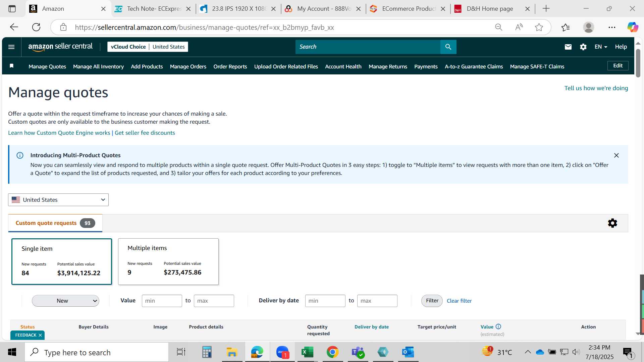Open Manage Returns menu item

point(388,67)
